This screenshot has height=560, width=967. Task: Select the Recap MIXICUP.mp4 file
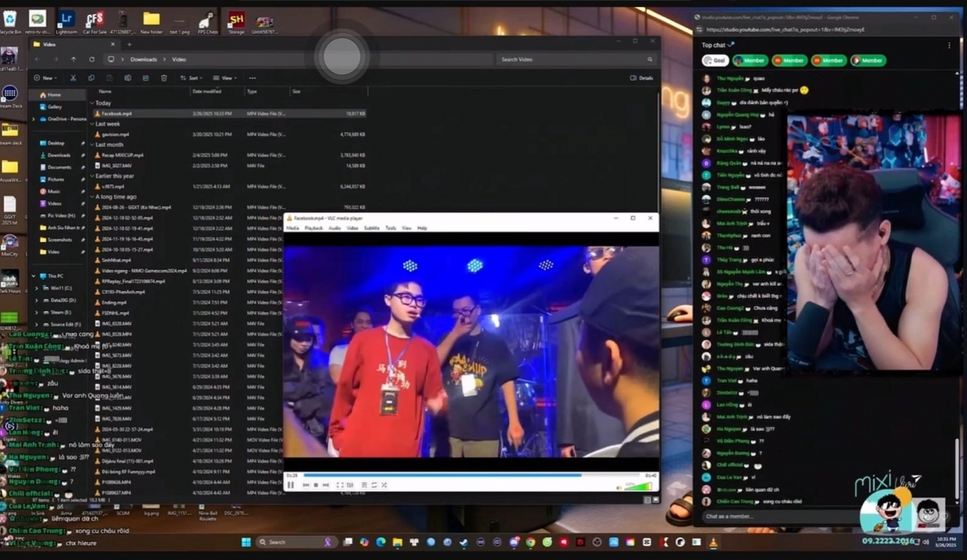pos(122,155)
